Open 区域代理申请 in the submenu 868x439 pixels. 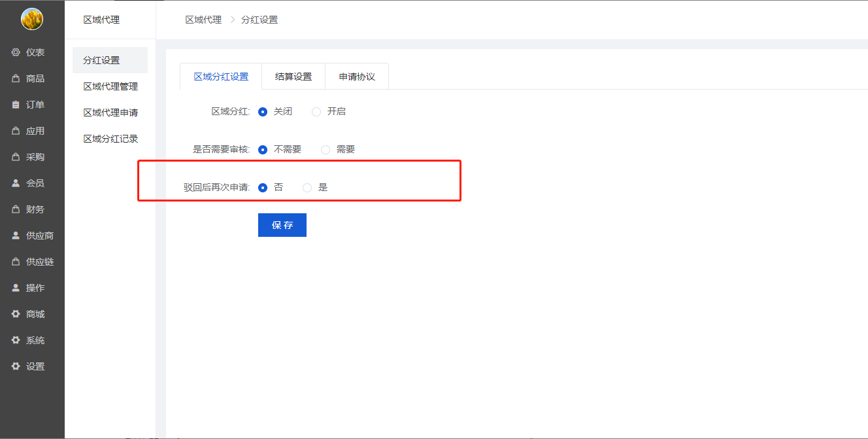[110, 113]
